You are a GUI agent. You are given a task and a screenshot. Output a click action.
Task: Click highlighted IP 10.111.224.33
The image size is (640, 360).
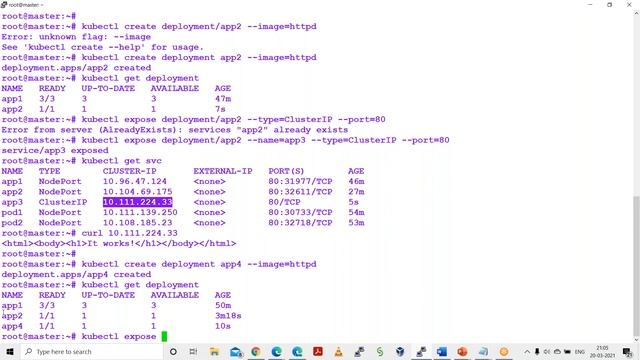coord(138,202)
